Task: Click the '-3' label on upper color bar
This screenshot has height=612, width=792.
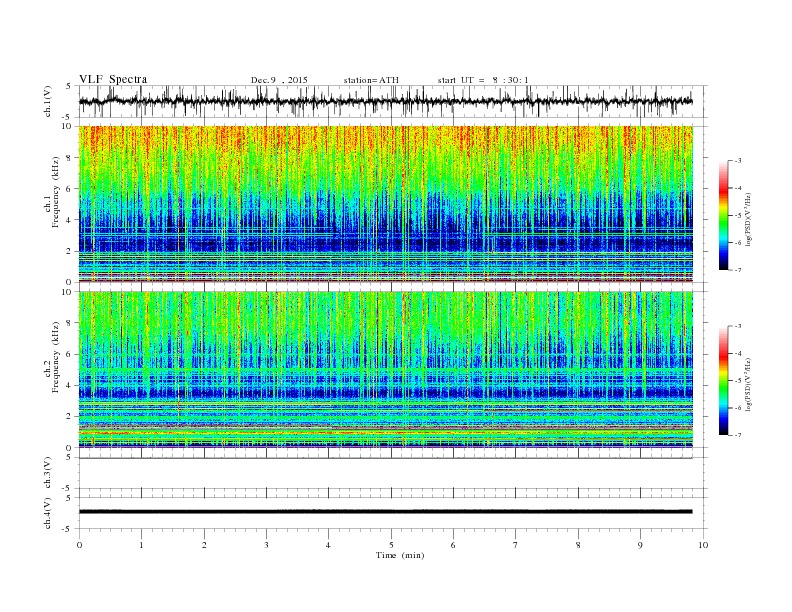Action: pyautogui.click(x=738, y=161)
